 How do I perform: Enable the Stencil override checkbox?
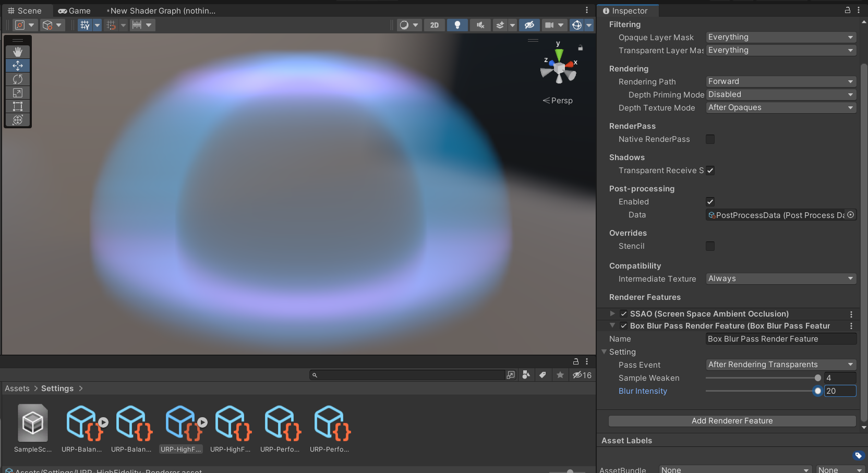[710, 246]
